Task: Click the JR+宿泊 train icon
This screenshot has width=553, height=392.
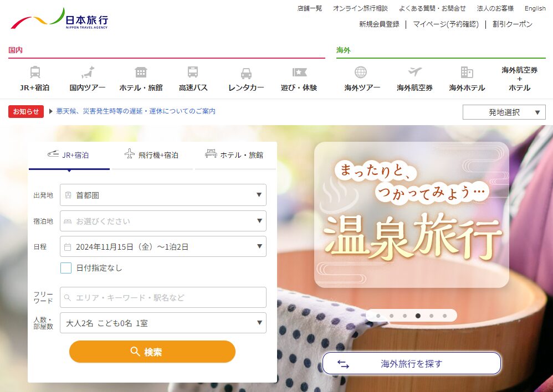Action: (35, 73)
